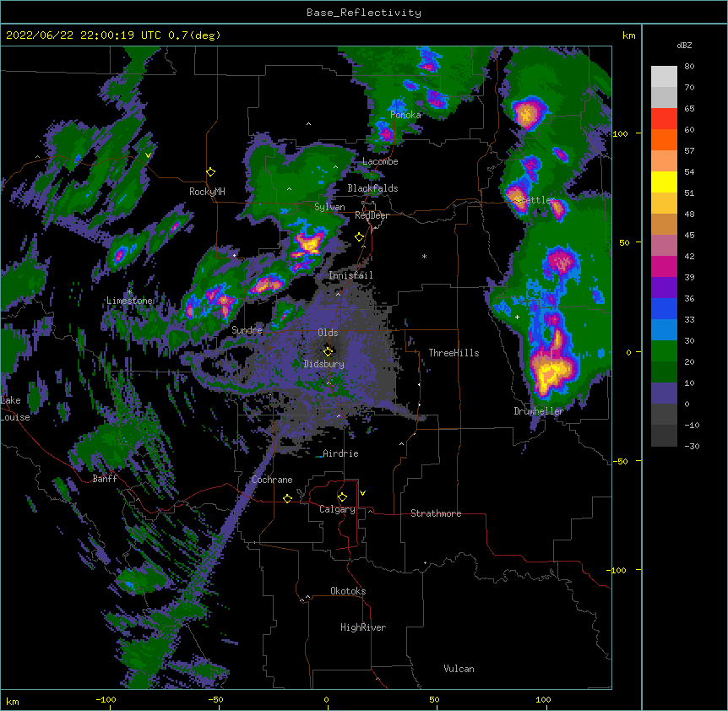Click the white legend swatch above 70
Image resolution: width=728 pixels, height=711 pixels.
pos(664,77)
